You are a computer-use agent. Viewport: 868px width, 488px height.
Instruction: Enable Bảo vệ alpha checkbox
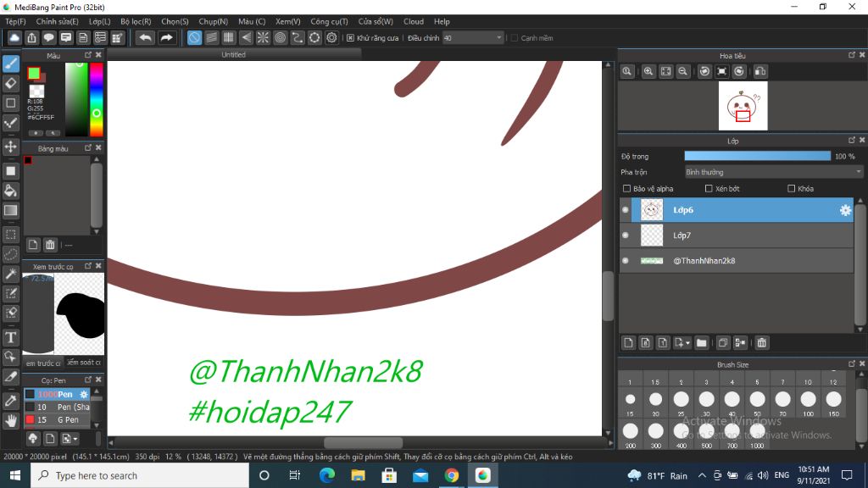click(626, 189)
